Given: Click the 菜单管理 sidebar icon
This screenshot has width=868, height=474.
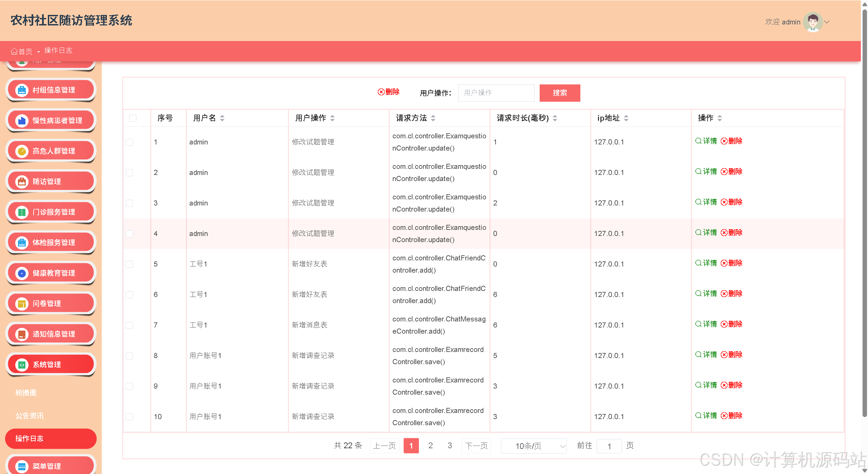Looking at the screenshot, I should coord(22,467).
